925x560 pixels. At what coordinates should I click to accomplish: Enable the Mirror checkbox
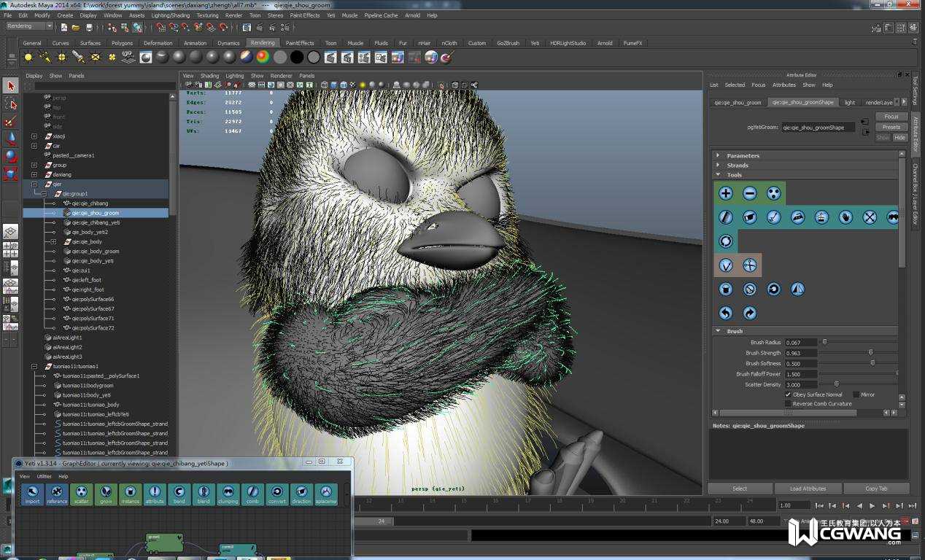point(856,394)
